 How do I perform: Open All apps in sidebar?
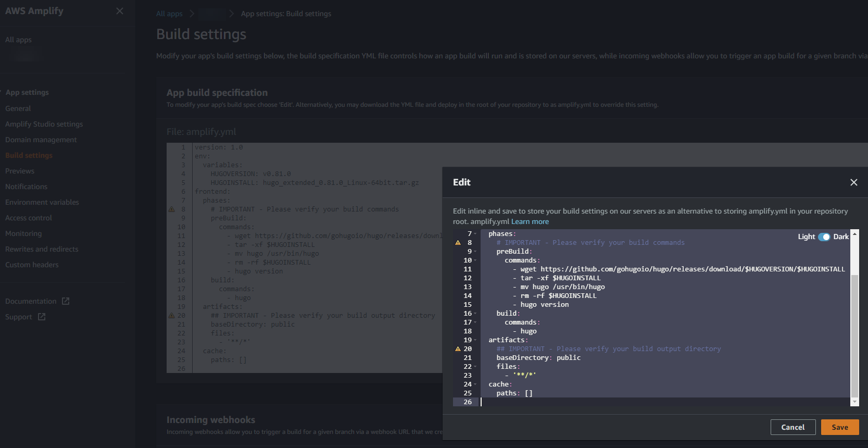tap(18, 40)
